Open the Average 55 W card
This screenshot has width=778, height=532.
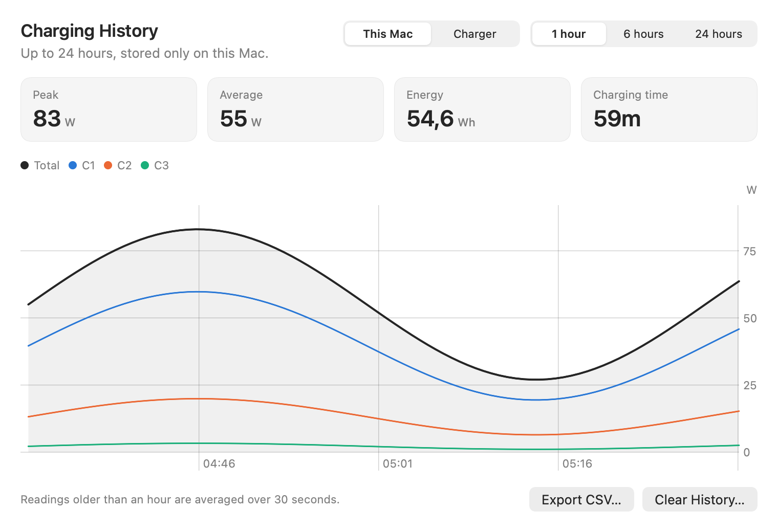coord(295,109)
